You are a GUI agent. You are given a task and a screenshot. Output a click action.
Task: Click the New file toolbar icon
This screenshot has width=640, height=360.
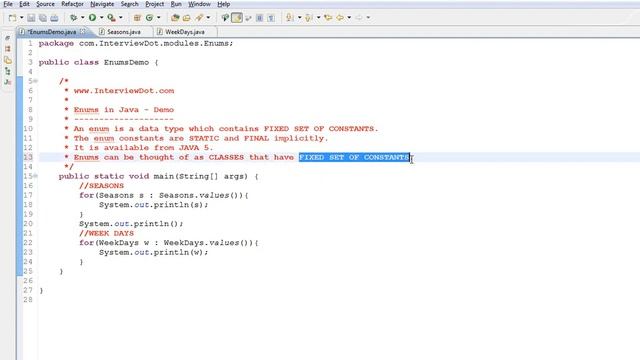click(12, 18)
